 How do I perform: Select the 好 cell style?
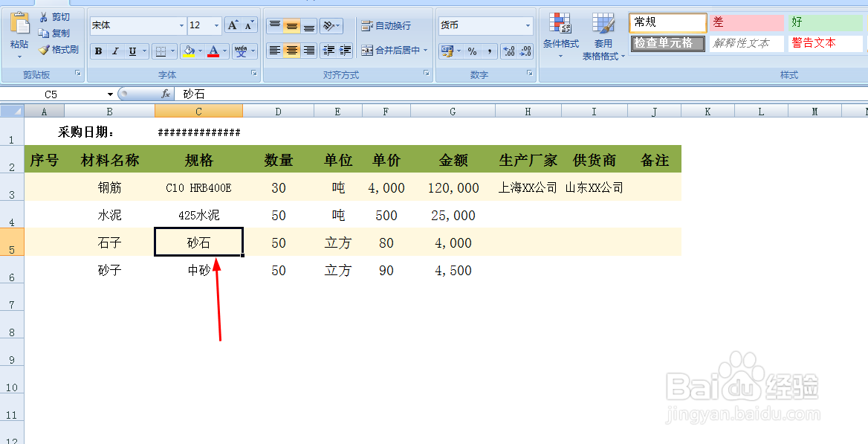tap(823, 22)
